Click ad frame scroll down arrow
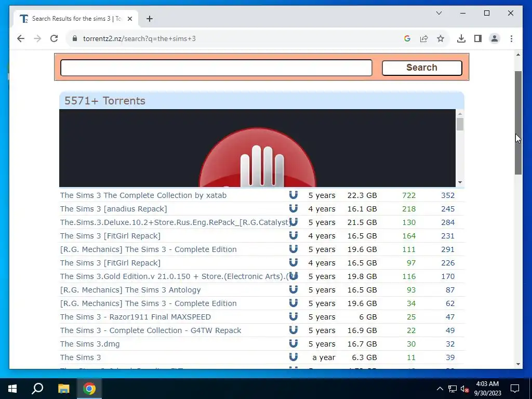The image size is (532, 399). 460,182
